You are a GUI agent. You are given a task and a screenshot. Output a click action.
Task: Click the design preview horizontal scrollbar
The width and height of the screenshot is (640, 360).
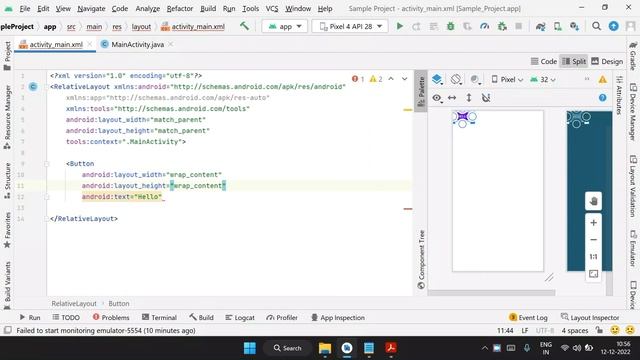[491, 293]
